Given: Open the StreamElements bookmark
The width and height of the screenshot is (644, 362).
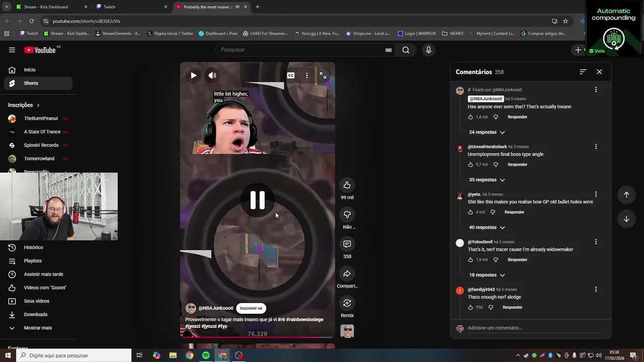Looking at the screenshot, I should [118, 34].
